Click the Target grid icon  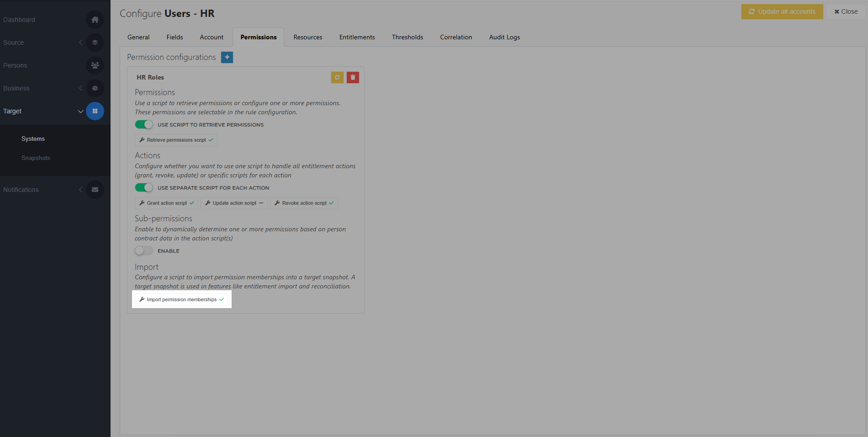pyautogui.click(x=95, y=111)
